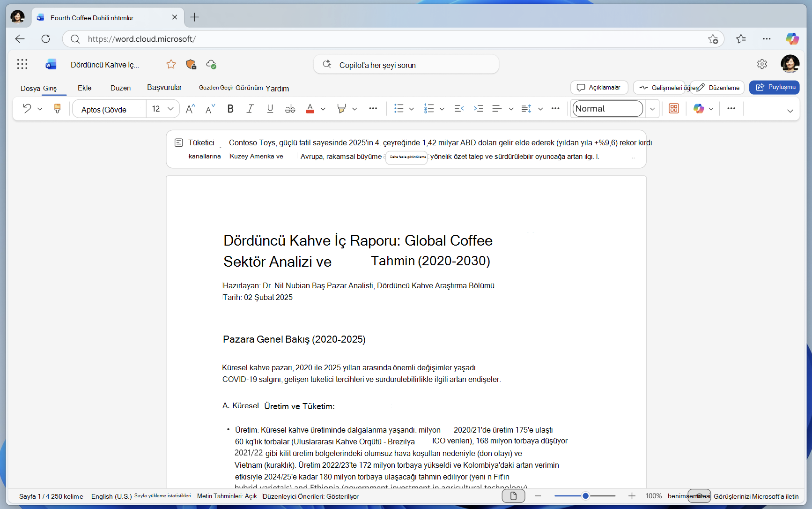Viewport: 812px width, 509px height.
Task: Open the sensitivity shield icon
Action: click(x=191, y=64)
